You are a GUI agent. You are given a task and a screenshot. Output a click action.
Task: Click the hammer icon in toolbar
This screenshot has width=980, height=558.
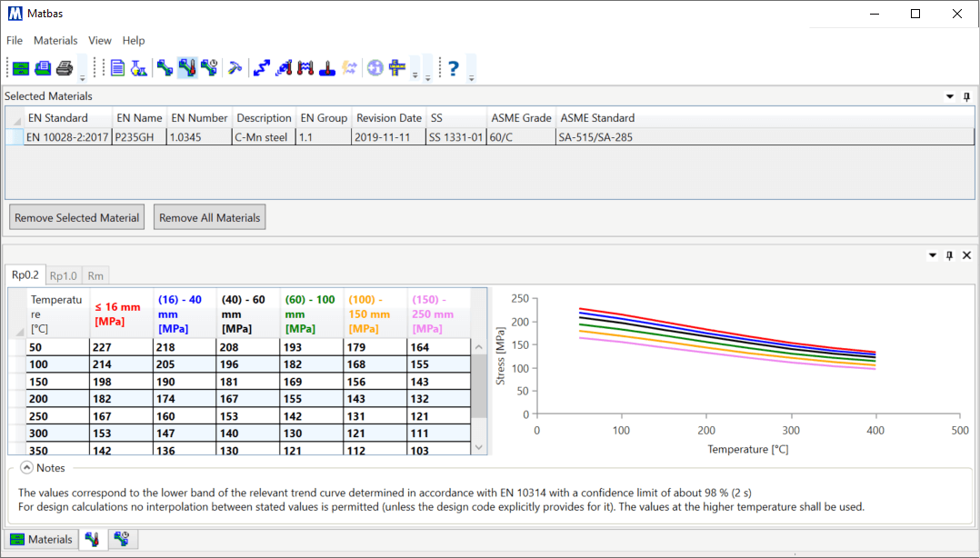point(235,68)
